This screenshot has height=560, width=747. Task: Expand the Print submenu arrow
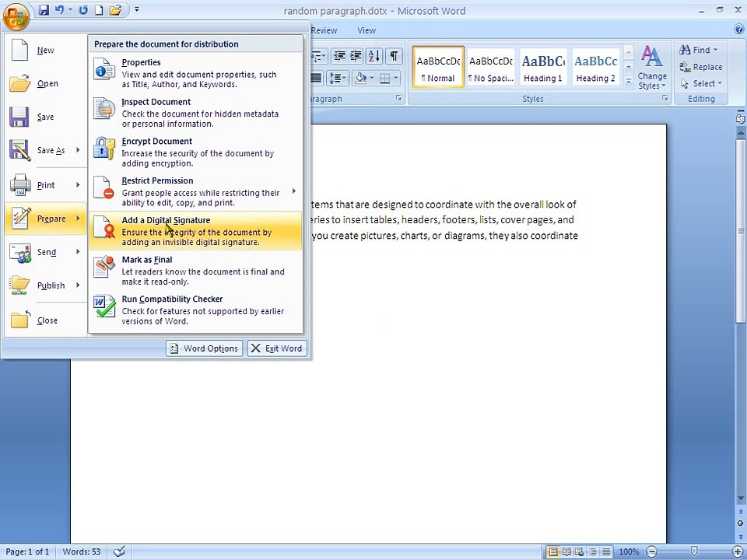pos(78,185)
